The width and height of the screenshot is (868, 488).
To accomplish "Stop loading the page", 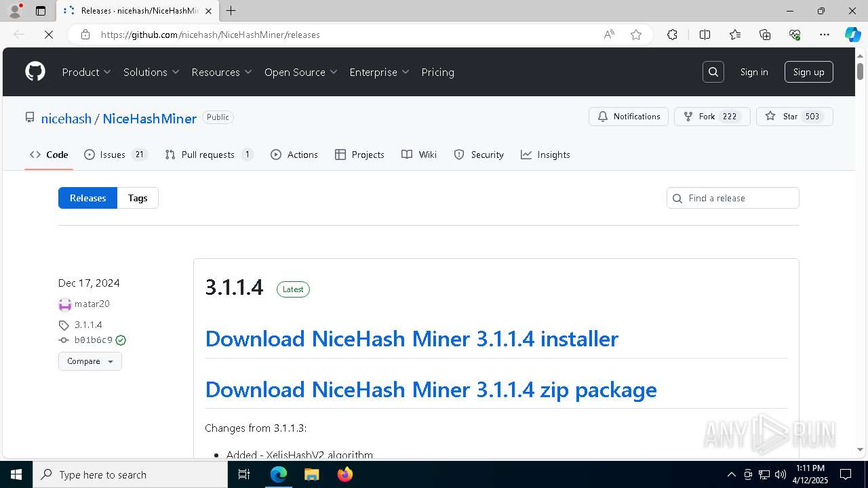I will click(x=49, y=35).
